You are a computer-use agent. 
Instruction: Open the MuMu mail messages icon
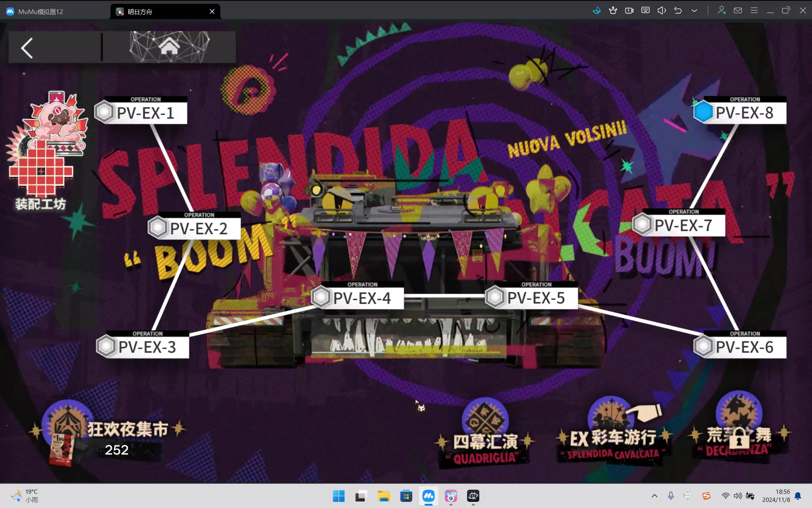pos(738,10)
